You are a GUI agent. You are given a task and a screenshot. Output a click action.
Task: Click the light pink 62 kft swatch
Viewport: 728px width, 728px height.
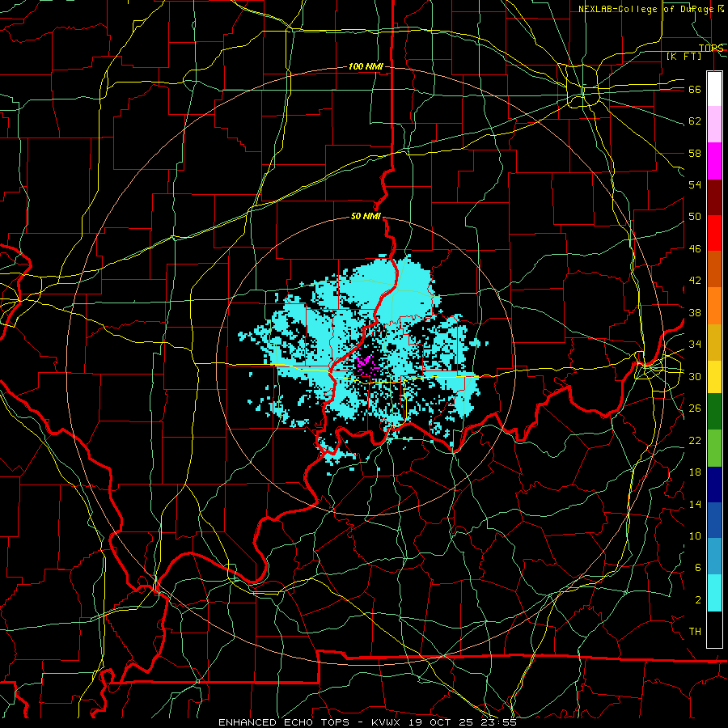click(714, 124)
